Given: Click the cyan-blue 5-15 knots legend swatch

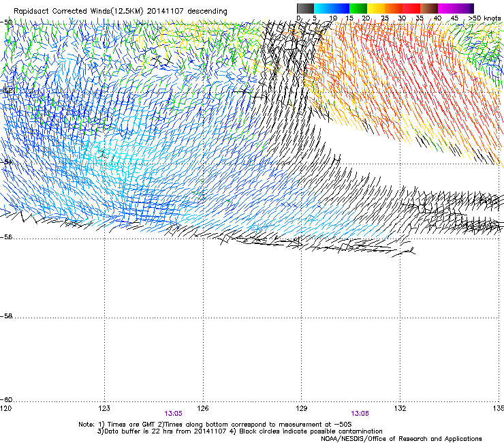Looking at the screenshot, I should [x=332, y=8].
